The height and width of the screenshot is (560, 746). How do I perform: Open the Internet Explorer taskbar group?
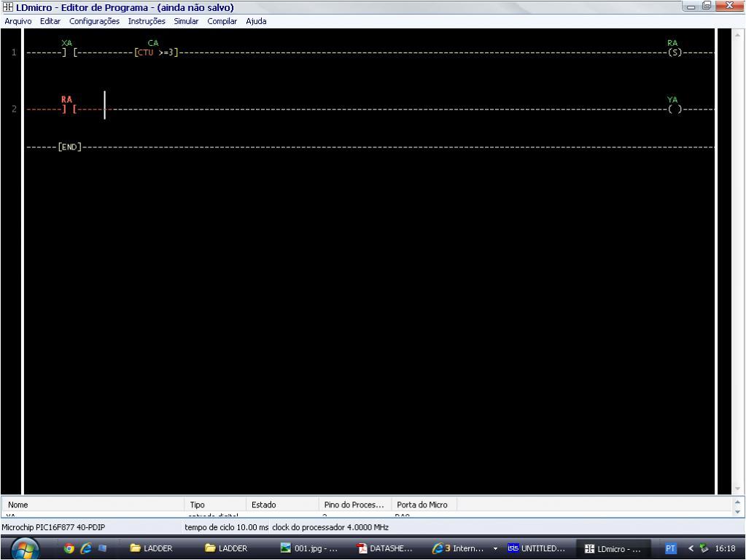tap(458, 548)
